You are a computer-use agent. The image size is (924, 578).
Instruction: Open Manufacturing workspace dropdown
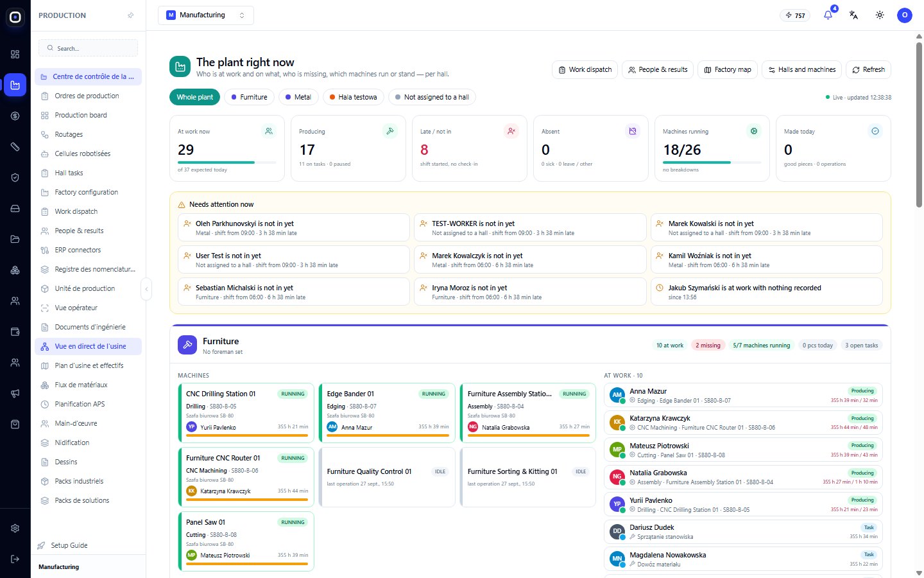coord(206,15)
